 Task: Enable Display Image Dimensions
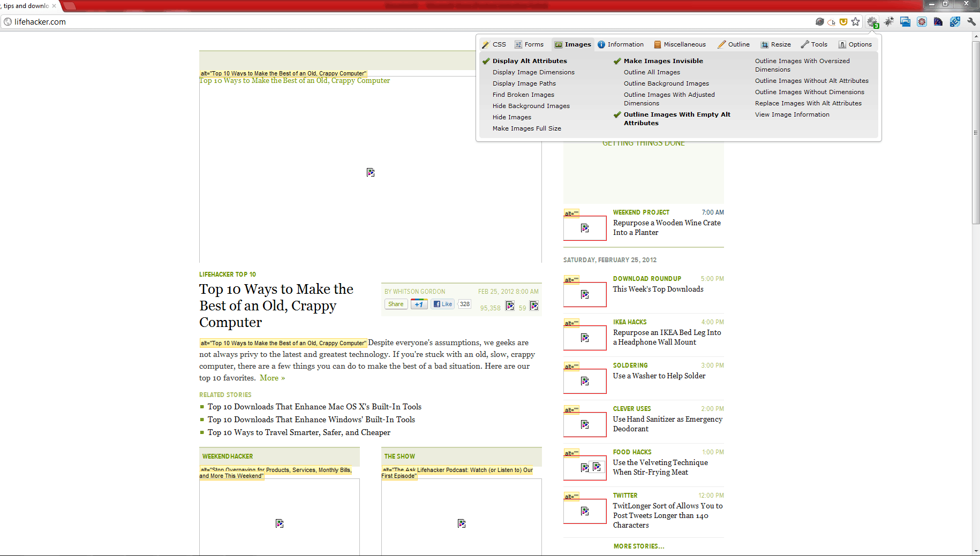[x=533, y=72]
